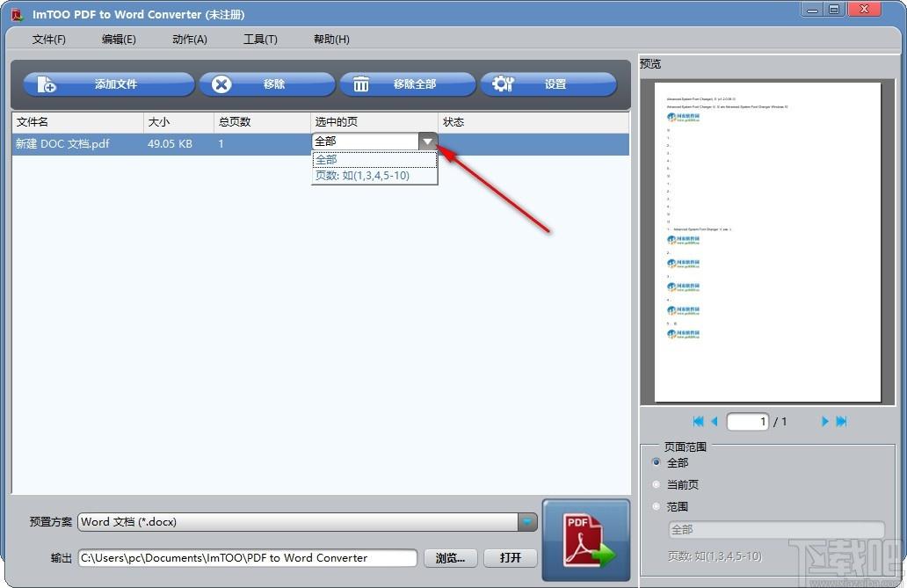Click the Add File button

point(109,84)
